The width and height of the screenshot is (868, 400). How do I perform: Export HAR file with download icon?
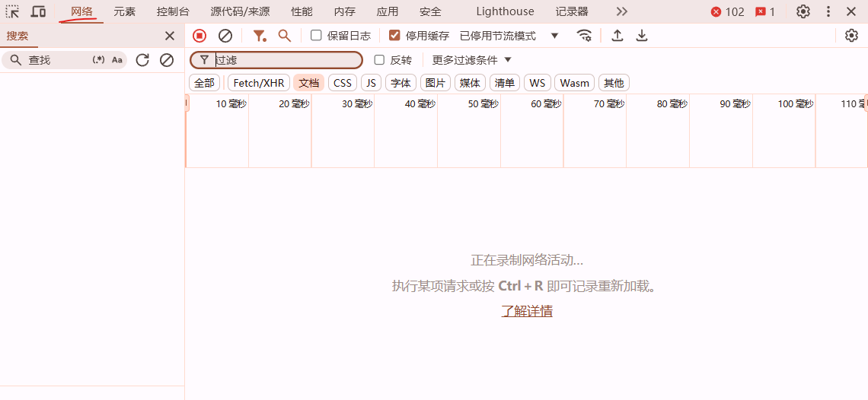[x=642, y=36]
